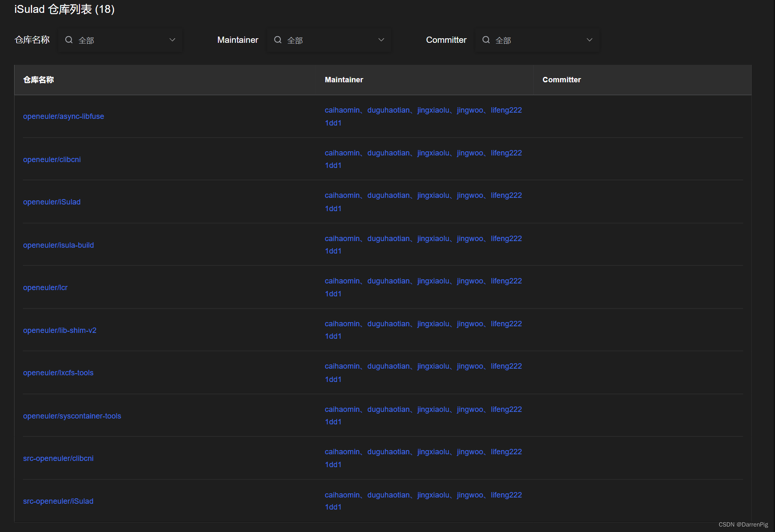
Task: Click search icon in Committer filter
Action: coord(486,40)
